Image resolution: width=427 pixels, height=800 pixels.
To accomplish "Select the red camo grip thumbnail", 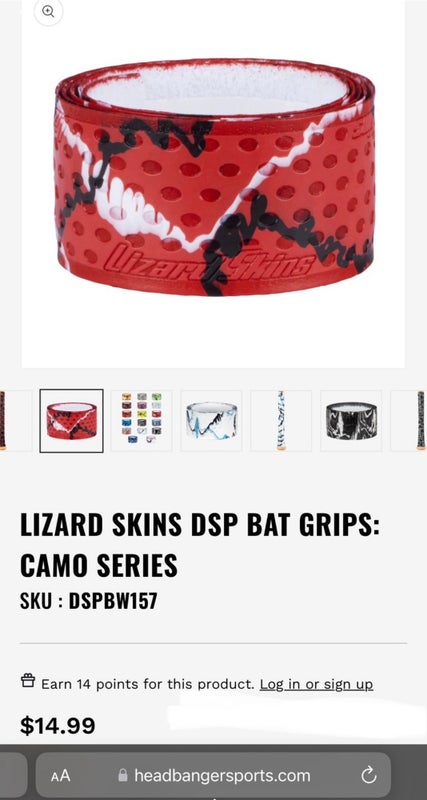I will (71, 421).
